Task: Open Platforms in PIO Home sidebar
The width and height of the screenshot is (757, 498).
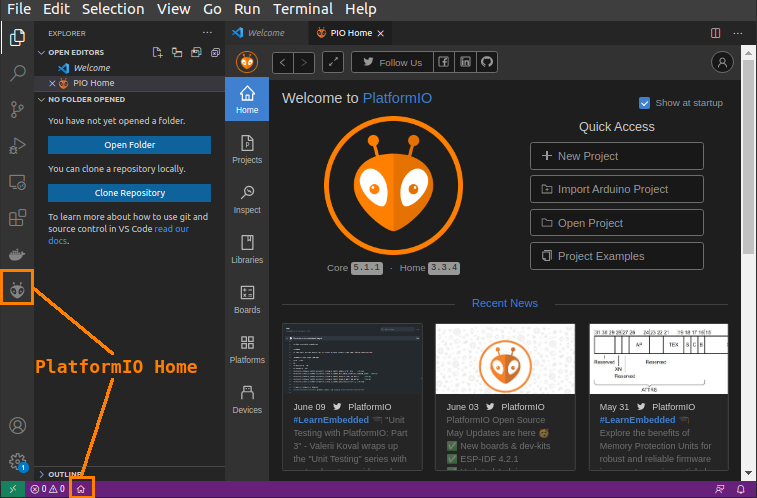Action: [247, 349]
